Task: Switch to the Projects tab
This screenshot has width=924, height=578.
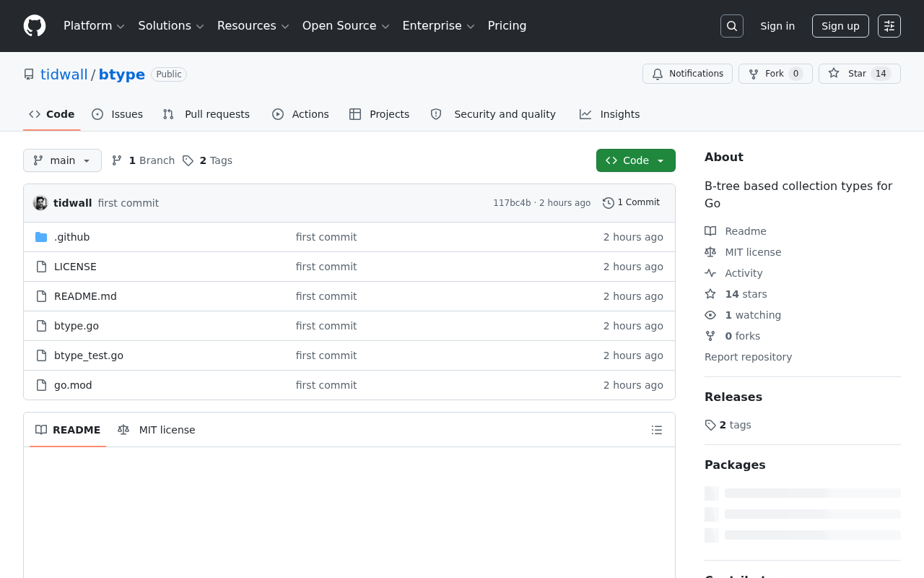Action: coord(380,114)
